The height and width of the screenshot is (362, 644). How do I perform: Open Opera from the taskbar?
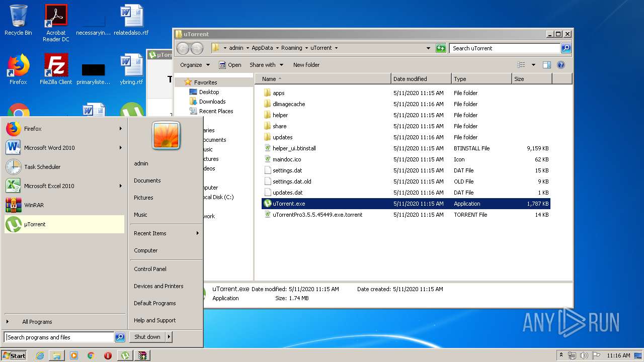point(108,355)
